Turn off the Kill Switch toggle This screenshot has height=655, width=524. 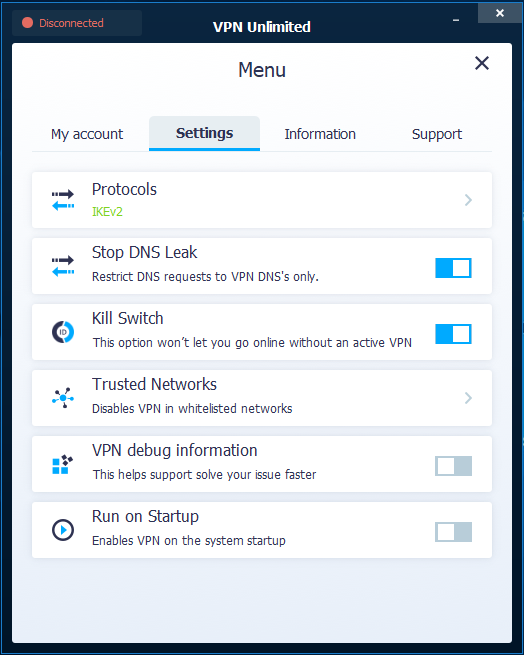[x=453, y=334]
